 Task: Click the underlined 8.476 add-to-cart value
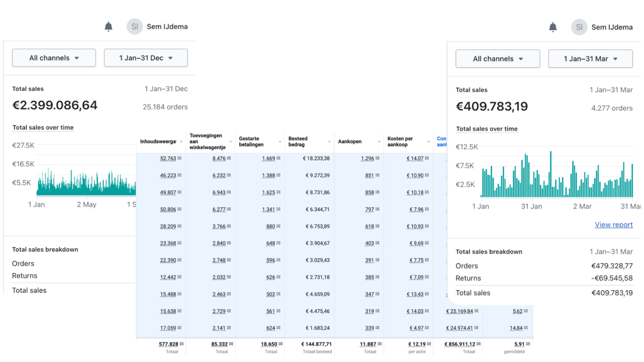[x=219, y=158]
